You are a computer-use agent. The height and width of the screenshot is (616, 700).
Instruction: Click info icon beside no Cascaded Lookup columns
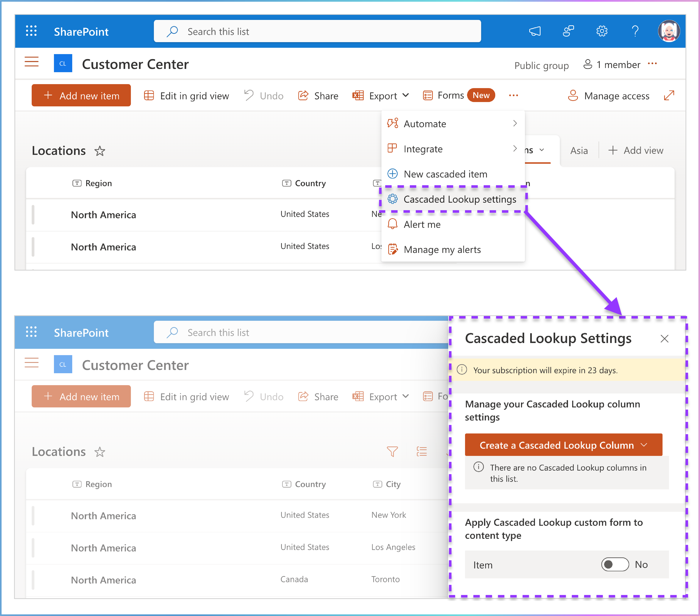pyautogui.click(x=478, y=467)
